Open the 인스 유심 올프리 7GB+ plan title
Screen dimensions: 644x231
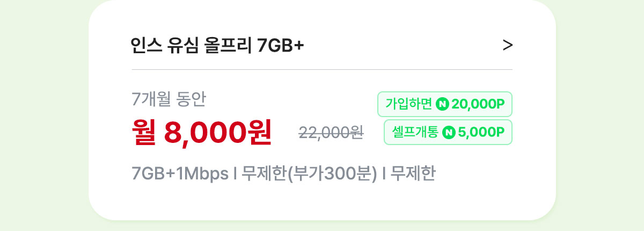[x=217, y=46]
